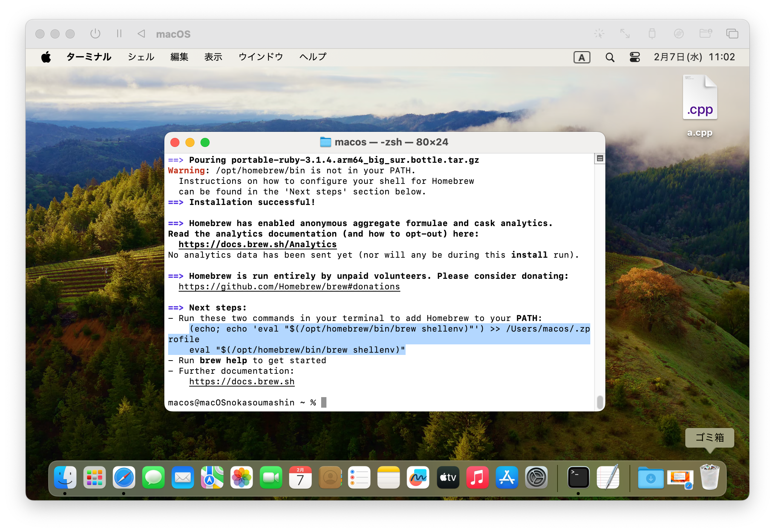
Task: Open the Launchpad icon in the Dock
Action: pos(94,478)
